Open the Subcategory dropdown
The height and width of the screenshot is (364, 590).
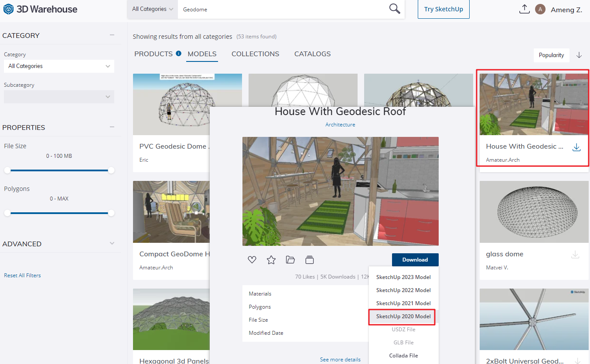click(59, 97)
